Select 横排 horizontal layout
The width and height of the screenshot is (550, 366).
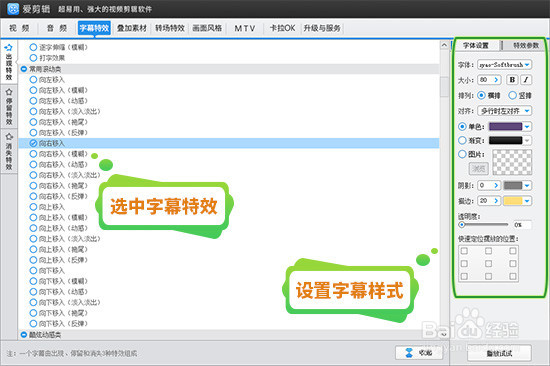click(482, 95)
